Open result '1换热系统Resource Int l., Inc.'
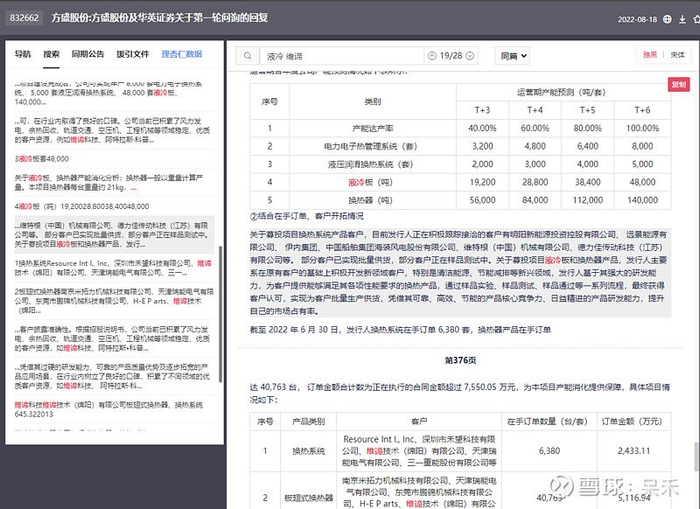This screenshot has width=700, height=509. point(113,268)
